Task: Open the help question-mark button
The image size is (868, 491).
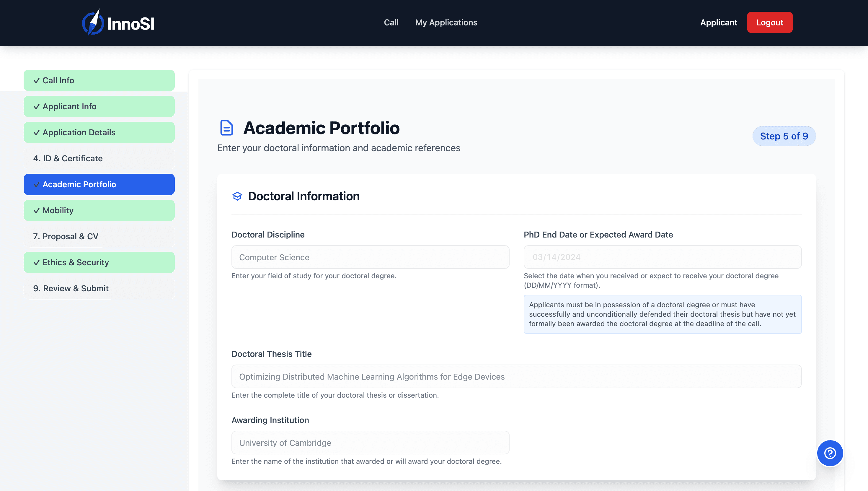Action: pyautogui.click(x=830, y=453)
